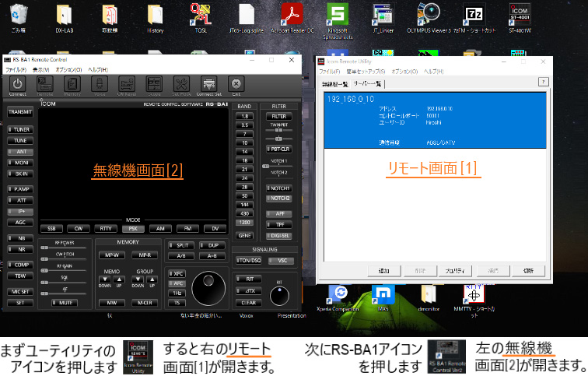The image size is (588, 376).
Task: Click GROUP DOWN arrow button
Action: 138,279
